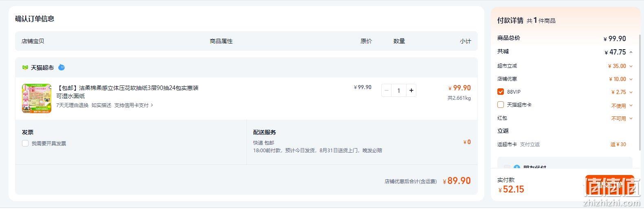Open the 【包邮】洁柔棉柔感 product title link
Viewport: 644px width, 210px height.
pos(127,92)
